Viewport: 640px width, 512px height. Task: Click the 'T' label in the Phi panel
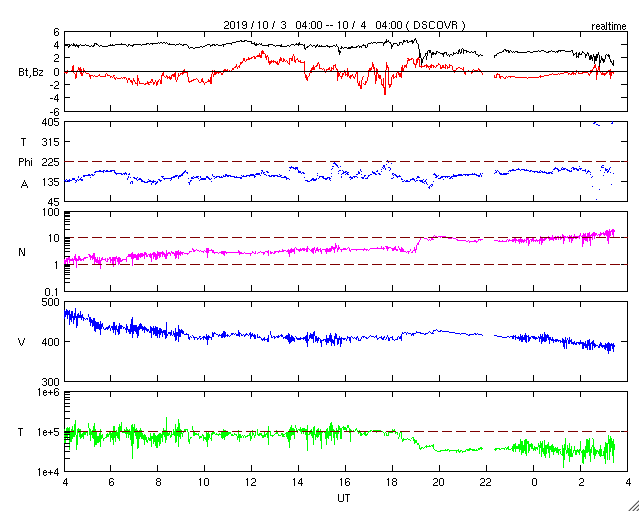[x=22, y=142]
